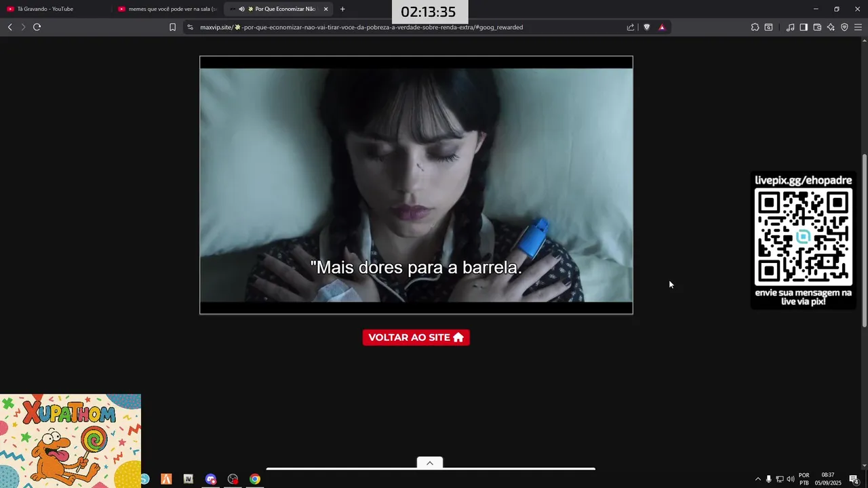Image resolution: width=868 pixels, height=488 pixels.
Task: Mute audio icon on the active tab
Action: 241,9
